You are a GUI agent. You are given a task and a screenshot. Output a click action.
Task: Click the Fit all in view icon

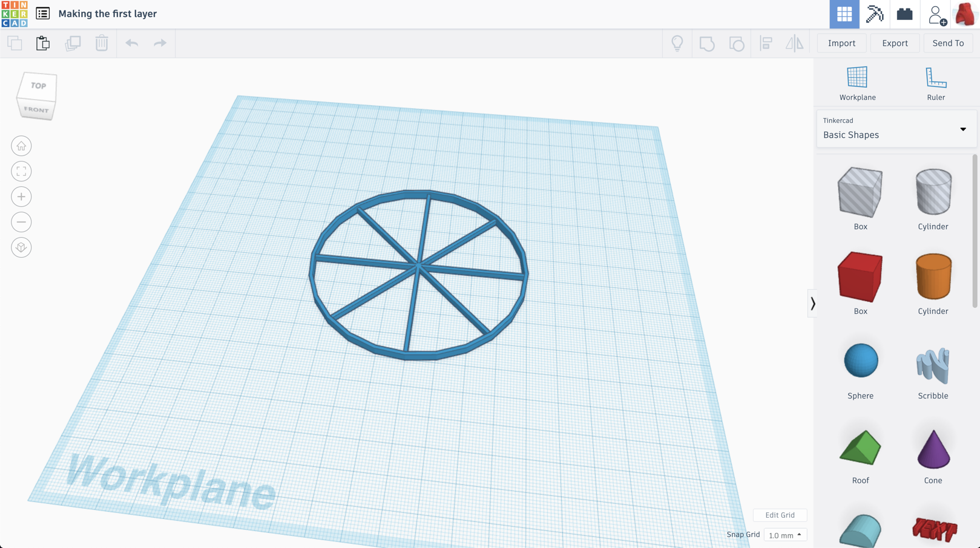tap(21, 171)
